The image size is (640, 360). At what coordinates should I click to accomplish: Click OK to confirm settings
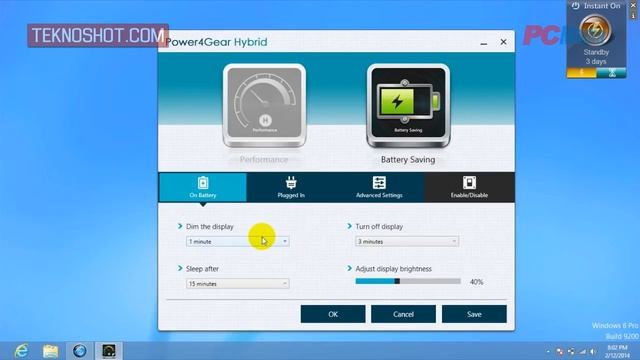point(333,314)
